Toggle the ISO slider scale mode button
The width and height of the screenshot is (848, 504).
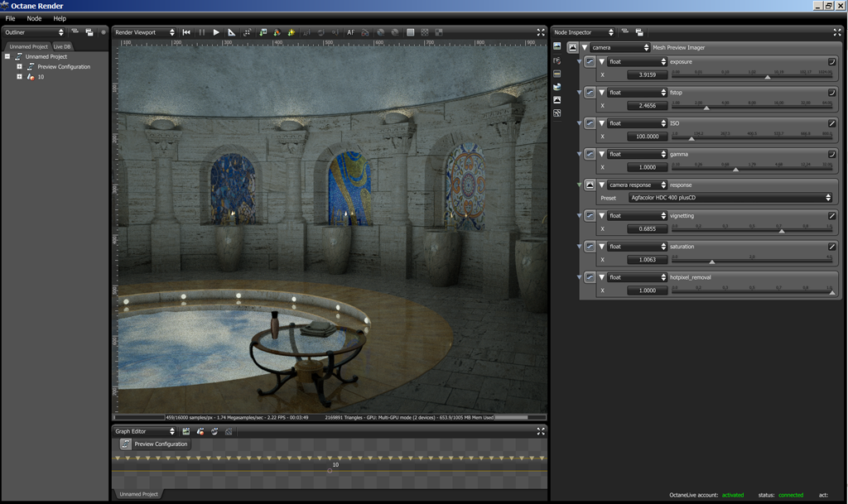pyautogui.click(x=831, y=123)
